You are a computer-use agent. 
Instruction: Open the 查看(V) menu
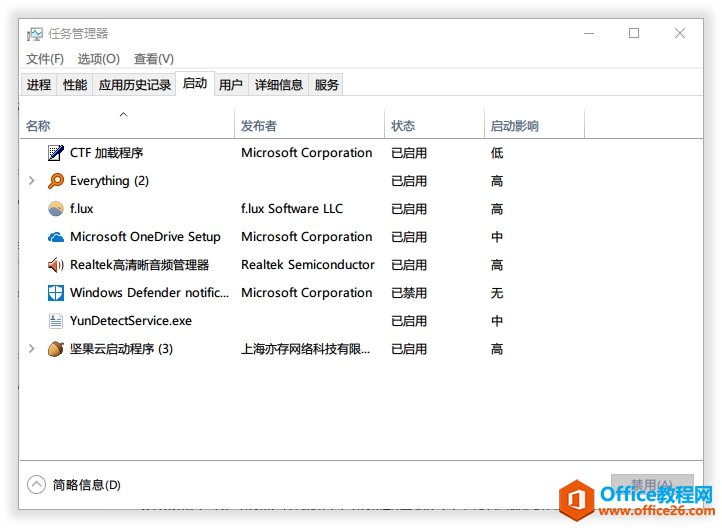click(154, 59)
